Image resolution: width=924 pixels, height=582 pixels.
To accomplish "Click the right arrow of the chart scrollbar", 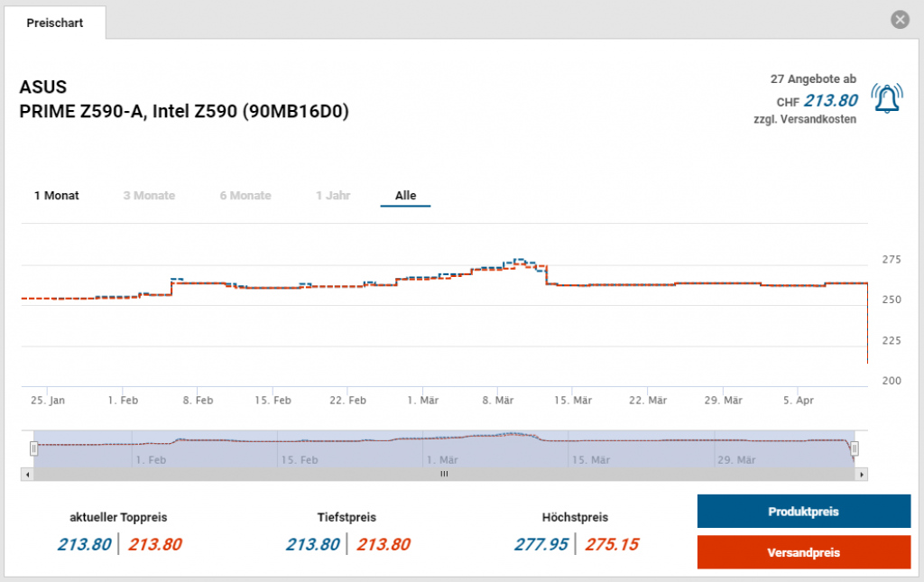I will click(862, 474).
